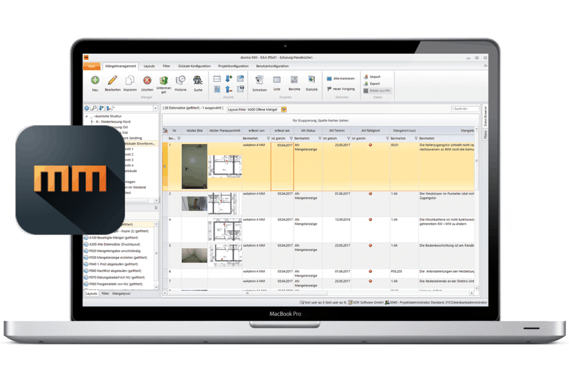Select layout P080 Freigemeldet von NU (gefiltert)
569x392 pixels.
113,284
